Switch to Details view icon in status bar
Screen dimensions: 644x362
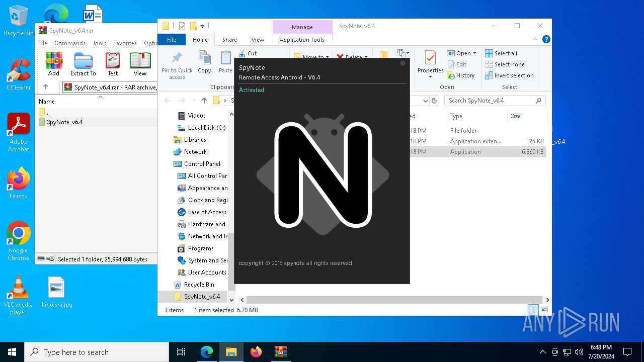click(533, 310)
